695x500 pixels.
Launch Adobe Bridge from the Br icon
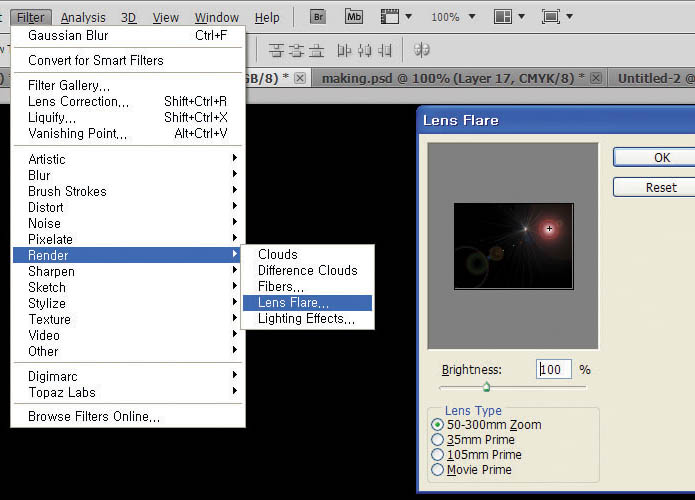pos(318,17)
